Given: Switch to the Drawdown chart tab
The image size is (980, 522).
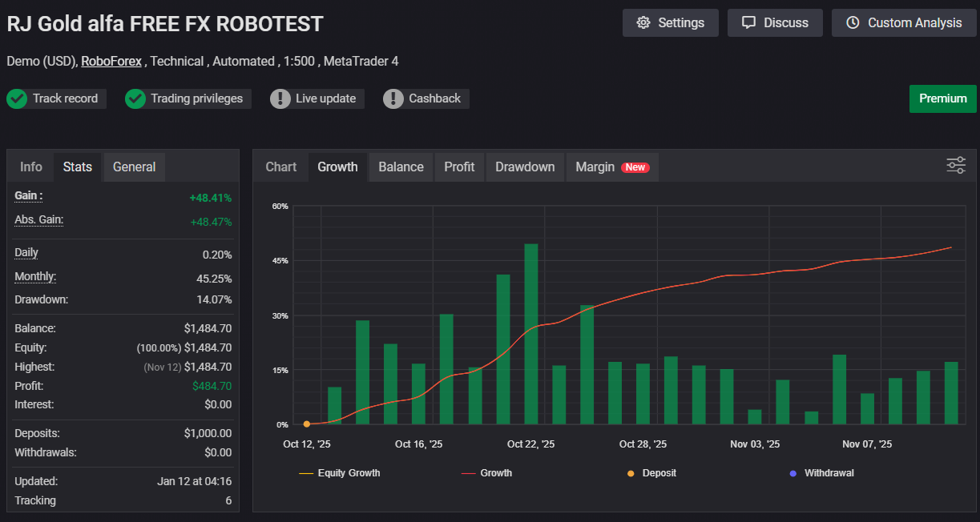Looking at the screenshot, I should tap(525, 167).
